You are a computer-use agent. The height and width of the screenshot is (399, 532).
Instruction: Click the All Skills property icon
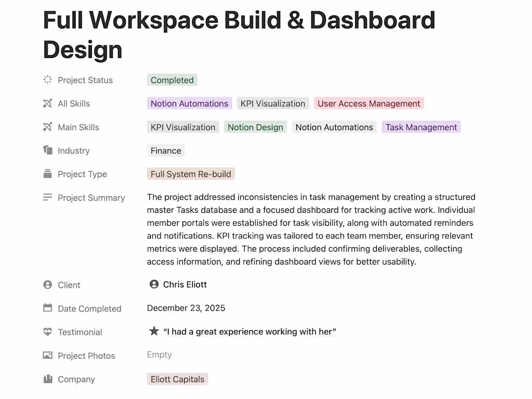(47, 103)
